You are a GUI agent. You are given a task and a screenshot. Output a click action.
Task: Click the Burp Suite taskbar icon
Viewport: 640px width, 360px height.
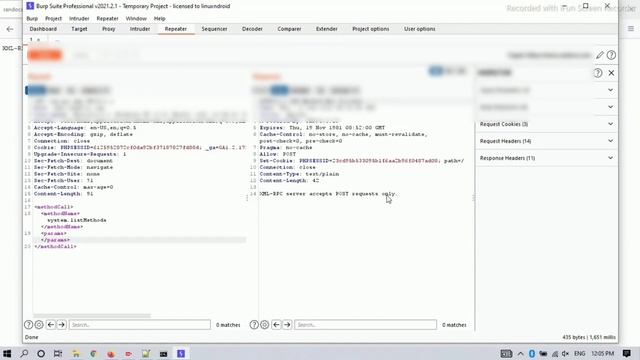click(x=181, y=353)
